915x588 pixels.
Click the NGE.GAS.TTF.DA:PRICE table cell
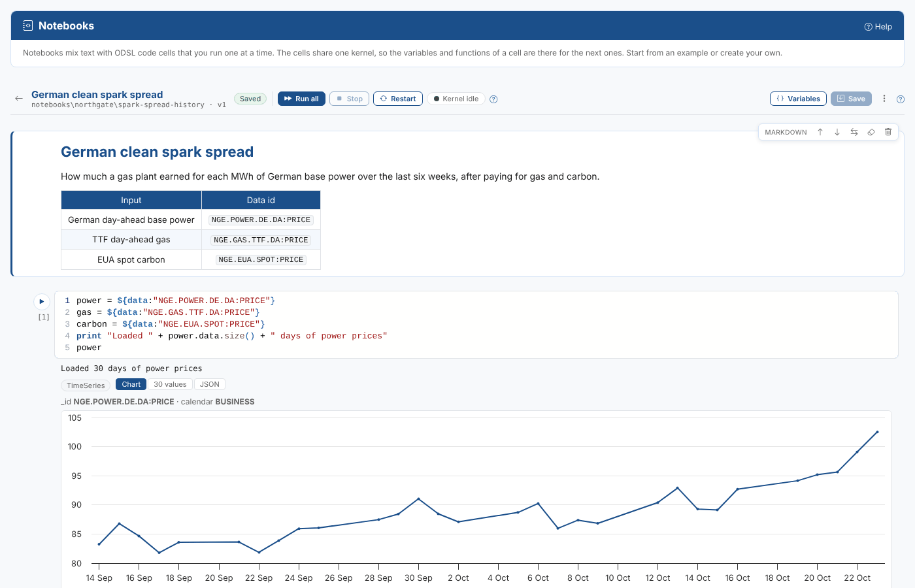pos(261,240)
